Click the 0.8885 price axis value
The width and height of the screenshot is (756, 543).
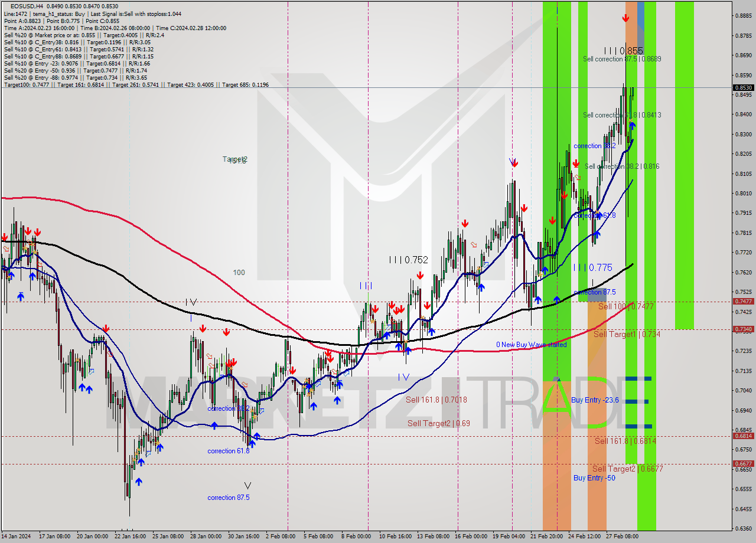(x=743, y=16)
